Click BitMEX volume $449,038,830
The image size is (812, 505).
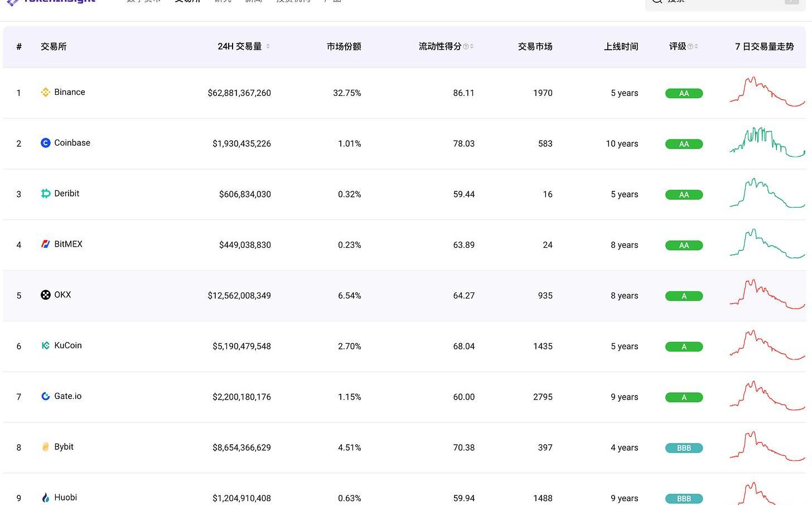tap(245, 245)
